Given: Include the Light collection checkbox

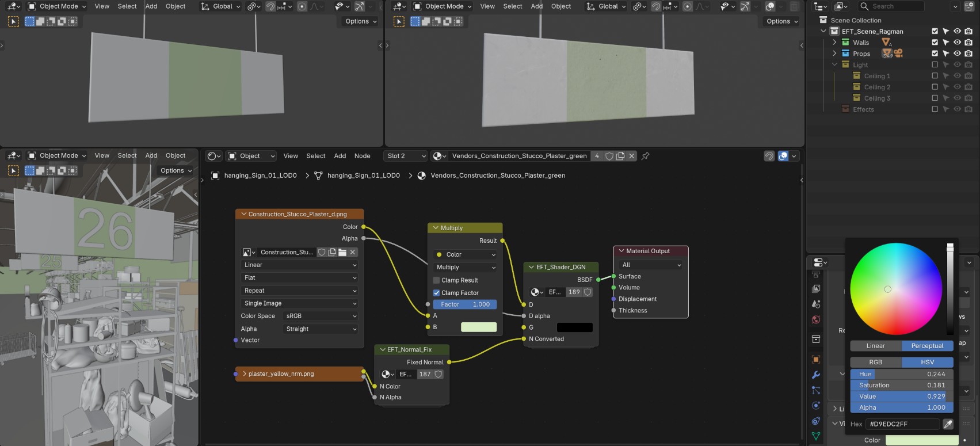Looking at the screenshot, I should (x=935, y=64).
